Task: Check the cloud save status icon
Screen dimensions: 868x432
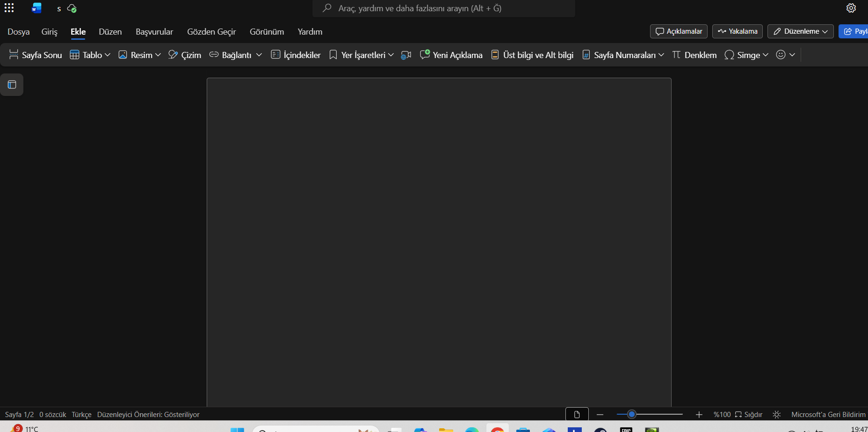Action: (x=72, y=8)
